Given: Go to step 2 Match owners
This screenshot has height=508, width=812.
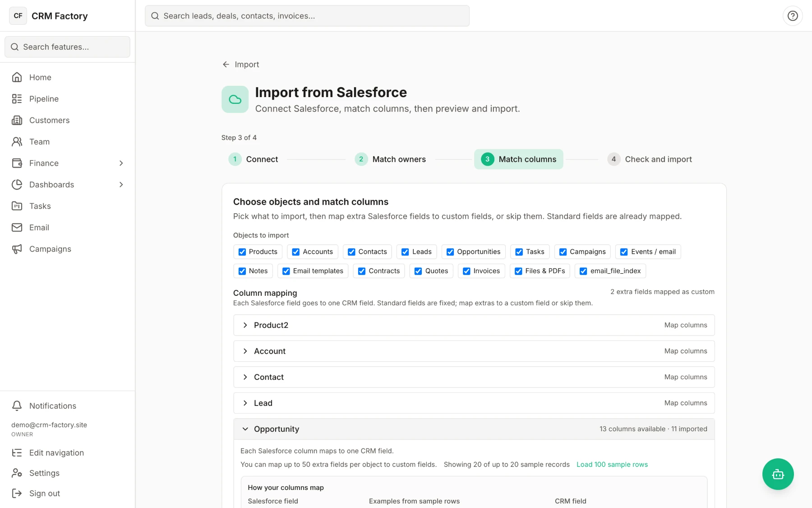Looking at the screenshot, I should 391,159.
